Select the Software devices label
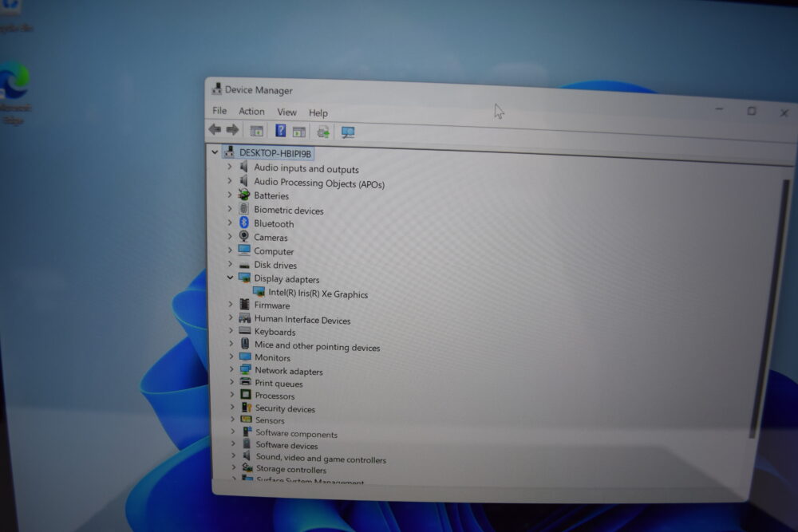798x532 pixels. click(x=286, y=445)
